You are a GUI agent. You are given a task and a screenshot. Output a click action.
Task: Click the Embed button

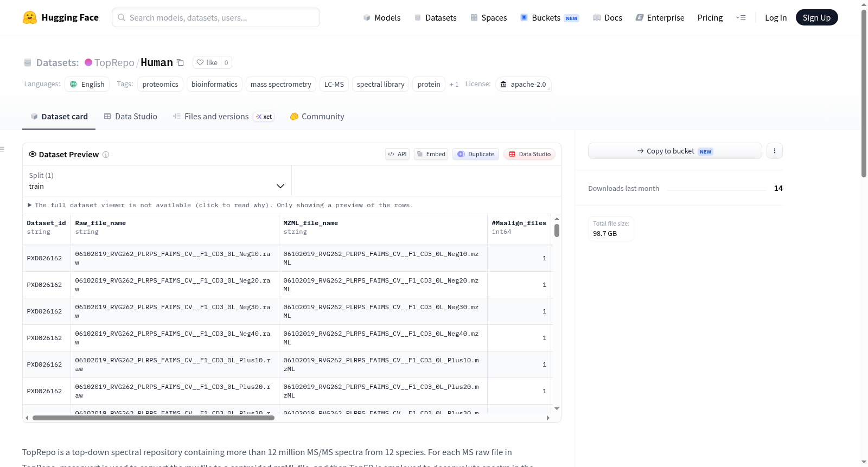pos(431,154)
